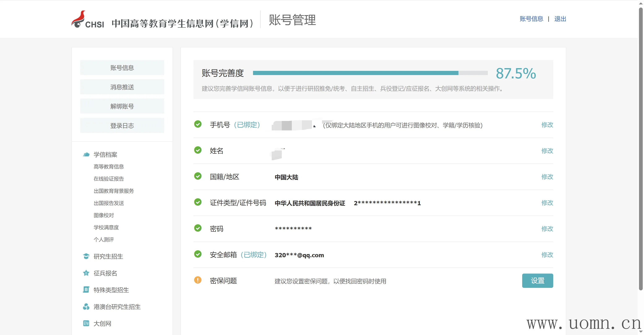
Task: Open the 消息推送 sidebar tab
Action: pyautogui.click(x=122, y=87)
